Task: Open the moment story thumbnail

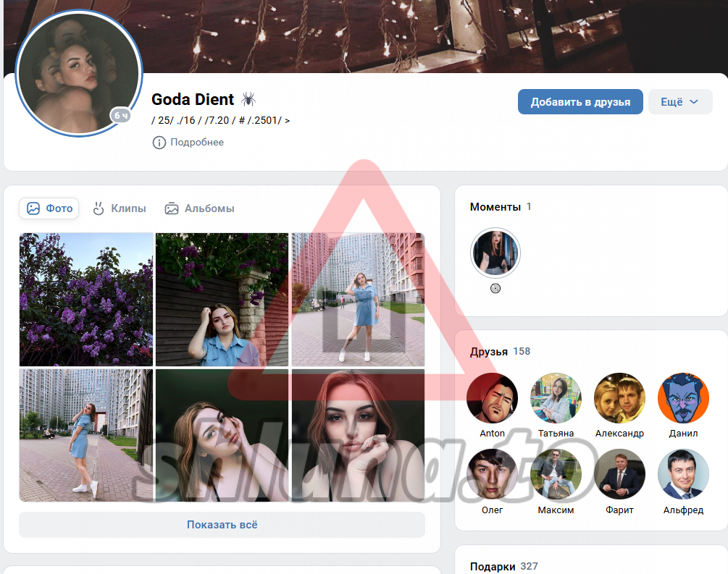Action: pyautogui.click(x=495, y=253)
